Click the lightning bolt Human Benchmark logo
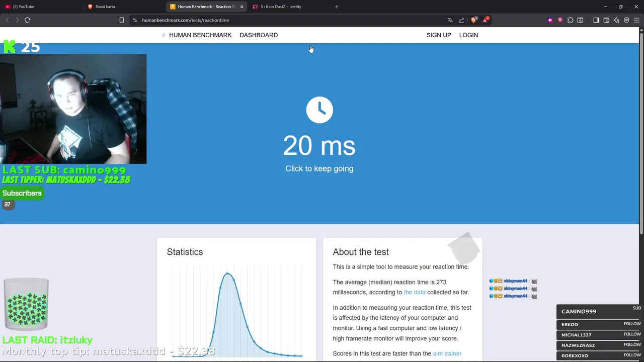 pos(164,35)
